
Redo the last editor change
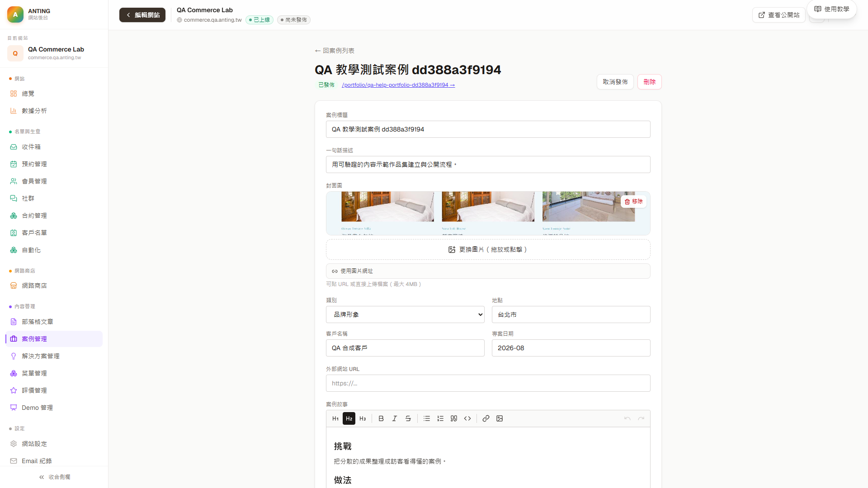pos(641,418)
